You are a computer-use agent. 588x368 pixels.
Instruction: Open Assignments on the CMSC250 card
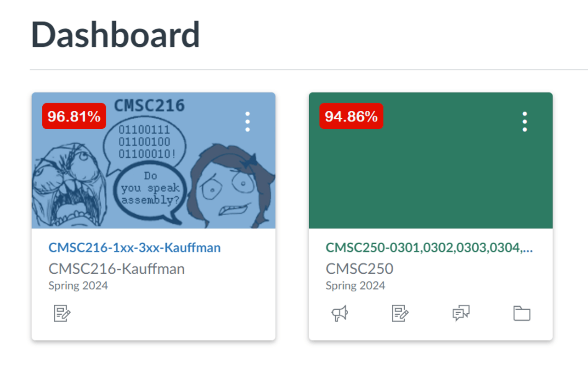coord(400,313)
